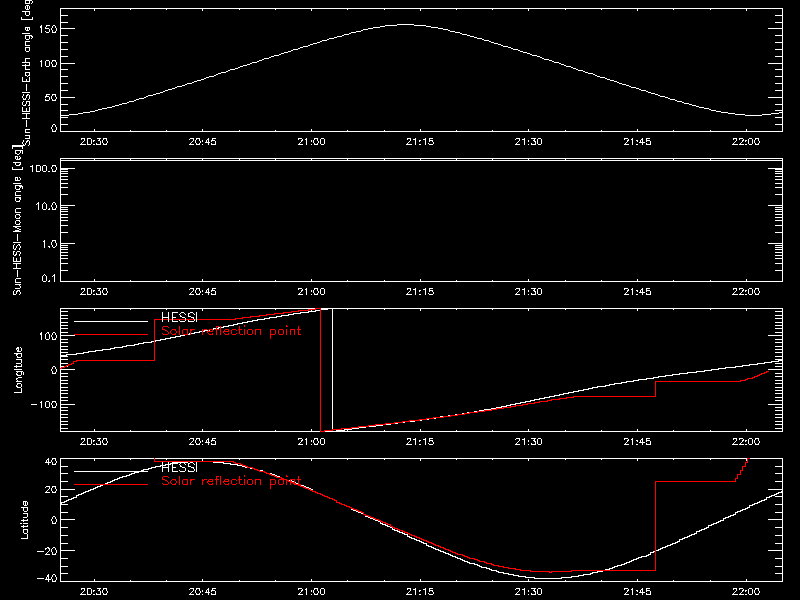This screenshot has width=800, height=600.
Task: Click the Longitude axis label
Action: coord(18,370)
